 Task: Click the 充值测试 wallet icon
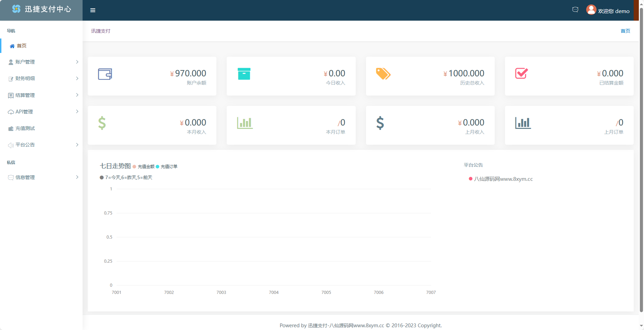tap(11, 129)
